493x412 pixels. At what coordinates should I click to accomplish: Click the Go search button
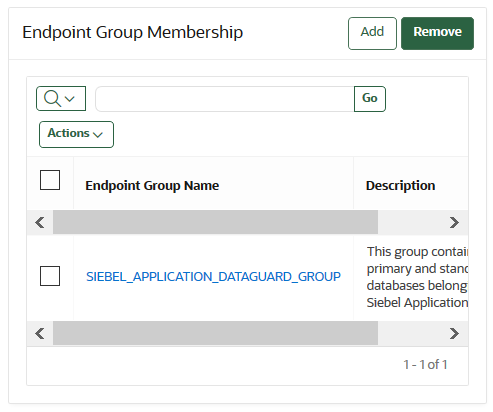[370, 99]
